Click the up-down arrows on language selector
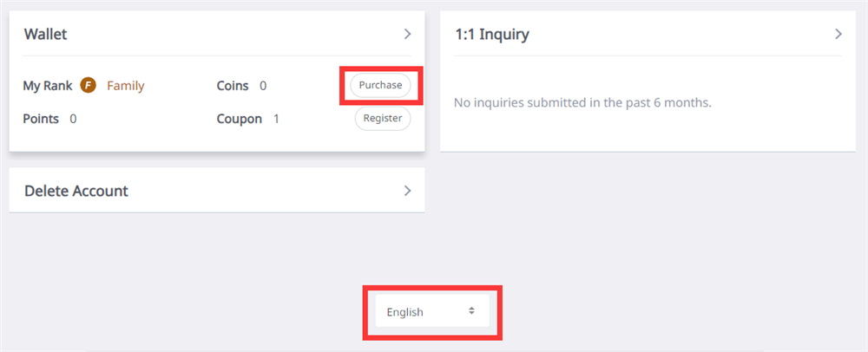The image size is (868, 352). click(x=471, y=310)
